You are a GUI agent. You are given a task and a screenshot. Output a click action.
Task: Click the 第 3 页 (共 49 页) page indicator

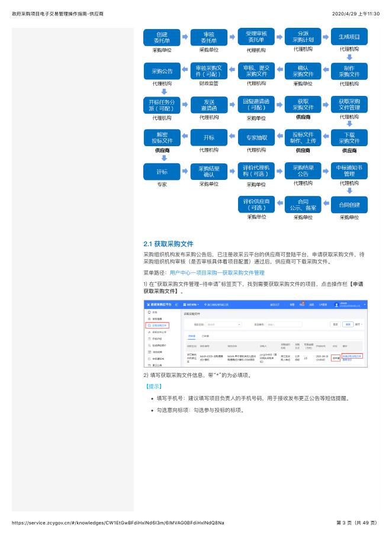356,523
